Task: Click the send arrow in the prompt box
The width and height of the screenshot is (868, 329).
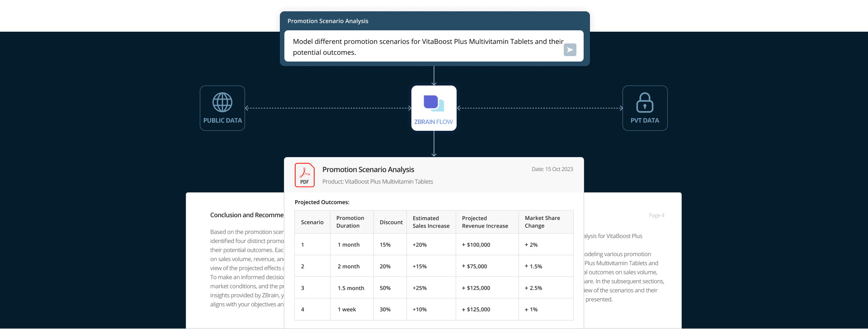Action: [x=570, y=50]
